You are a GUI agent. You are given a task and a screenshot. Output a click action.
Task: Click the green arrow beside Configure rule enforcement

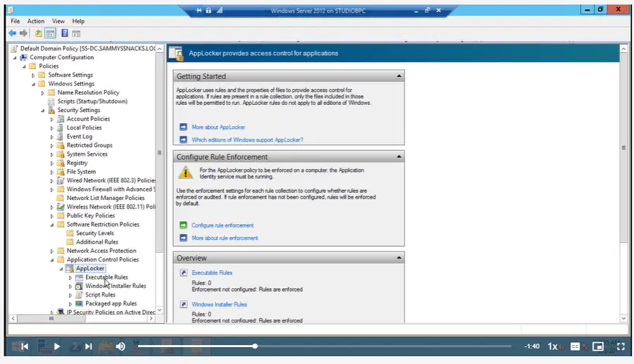[x=184, y=225]
